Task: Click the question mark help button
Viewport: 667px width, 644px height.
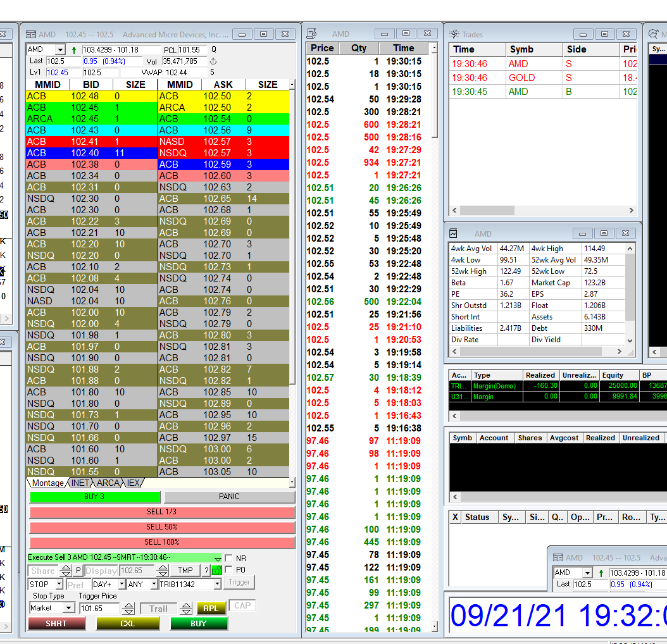Action: coord(206,571)
